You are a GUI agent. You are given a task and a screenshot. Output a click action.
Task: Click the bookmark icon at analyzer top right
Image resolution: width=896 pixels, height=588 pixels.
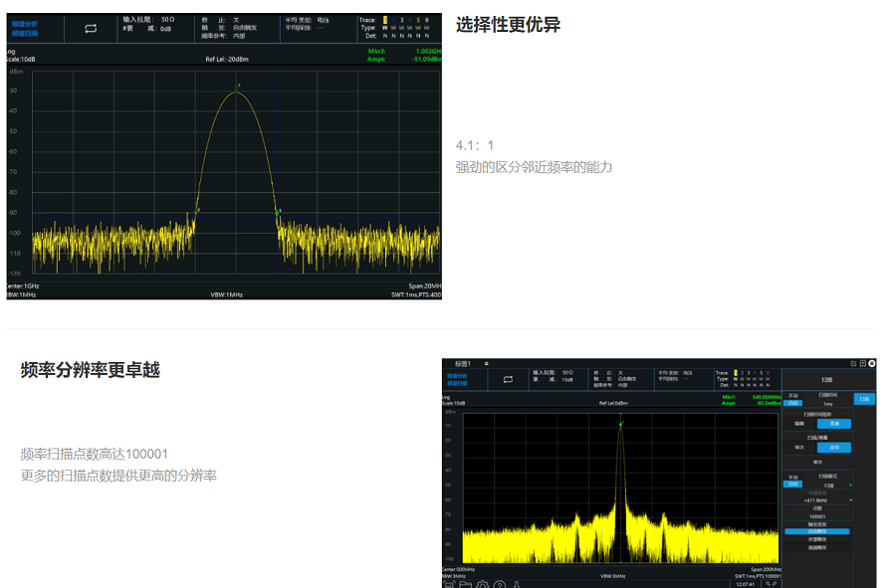click(862, 364)
